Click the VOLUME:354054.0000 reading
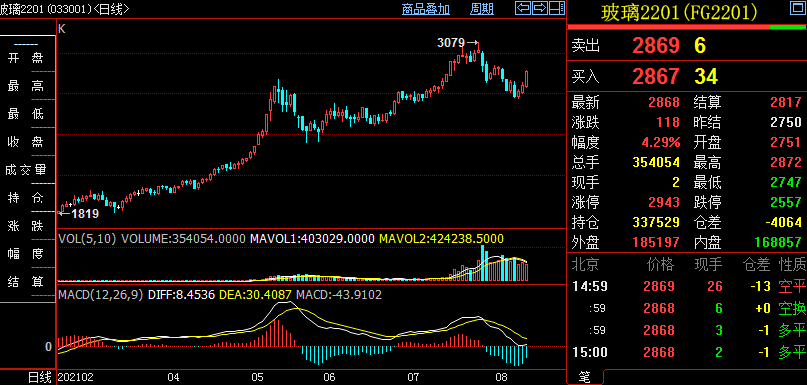This screenshot has width=807, height=385. (x=184, y=239)
